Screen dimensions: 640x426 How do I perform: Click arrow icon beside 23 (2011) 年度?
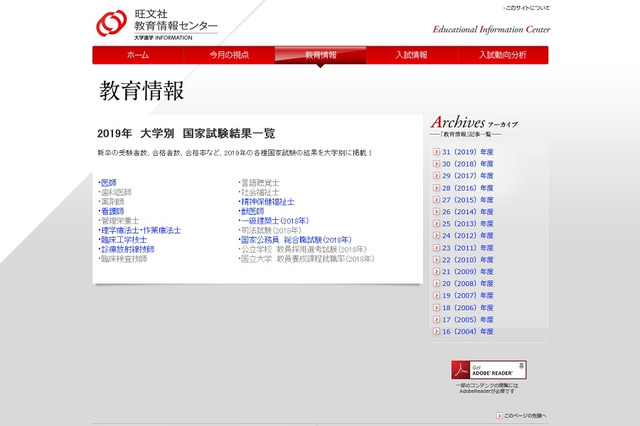[x=436, y=248]
